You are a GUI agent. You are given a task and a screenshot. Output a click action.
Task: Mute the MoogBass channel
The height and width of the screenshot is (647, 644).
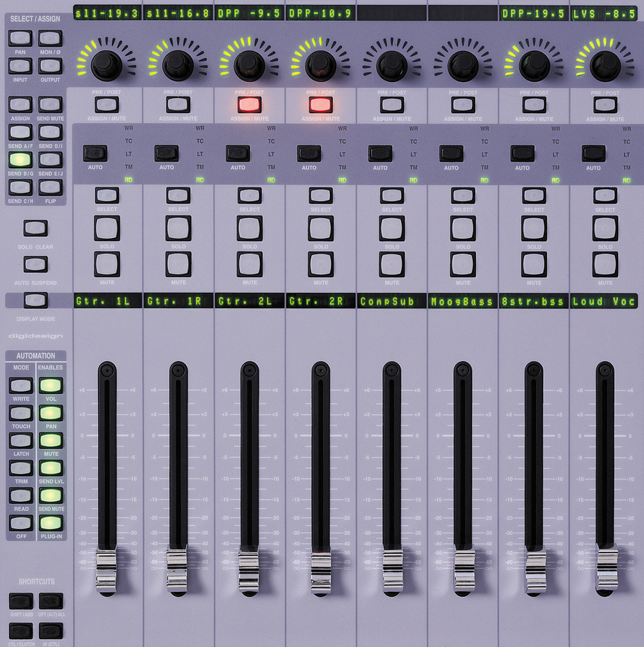[x=463, y=264]
